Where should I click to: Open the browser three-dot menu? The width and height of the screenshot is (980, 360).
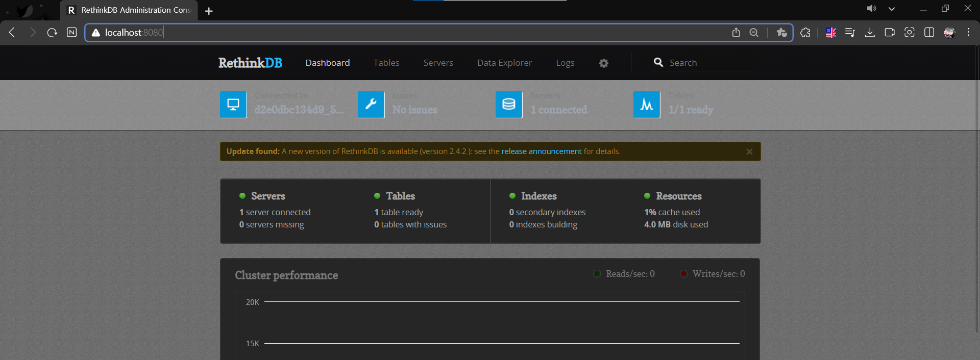(x=968, y=32)
